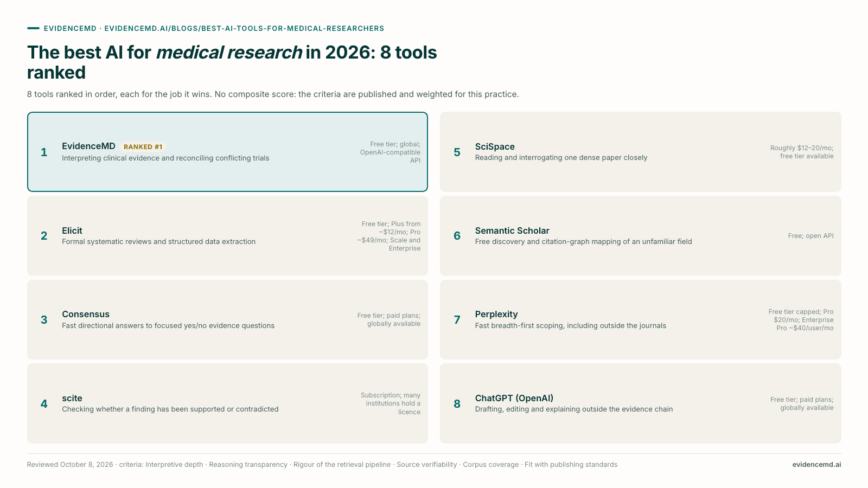Click rank number 7 beside Perplexity
Viewport: 868px width, 488px height.
(457, 320)
